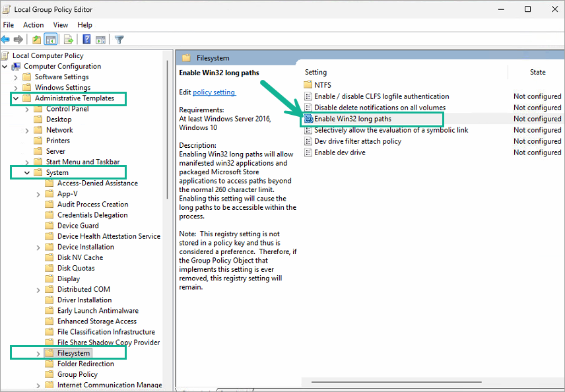Screen dimensions: 565x392
Task: Open the View menu
Action: pyautogui.click(x=61, y=25)
